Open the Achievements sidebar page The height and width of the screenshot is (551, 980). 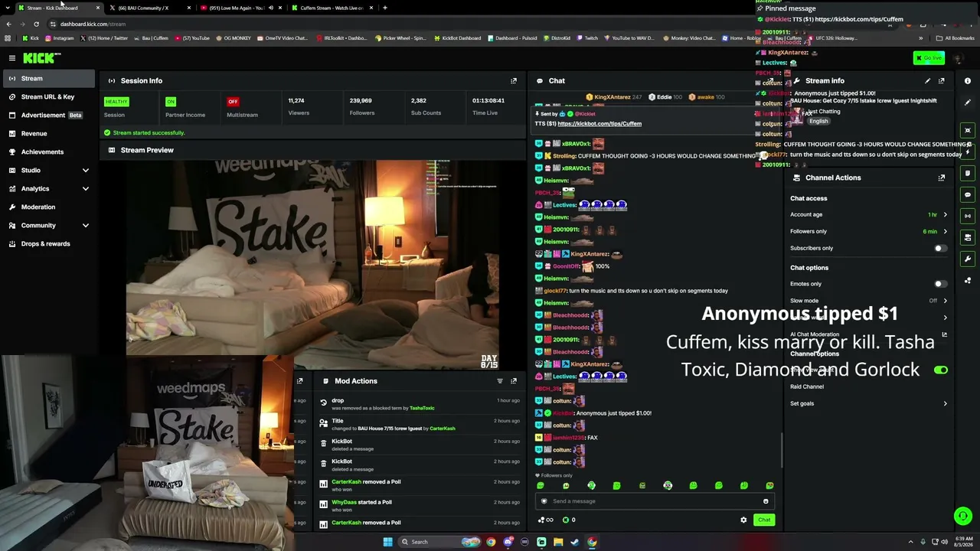click(x=49, y=152)
